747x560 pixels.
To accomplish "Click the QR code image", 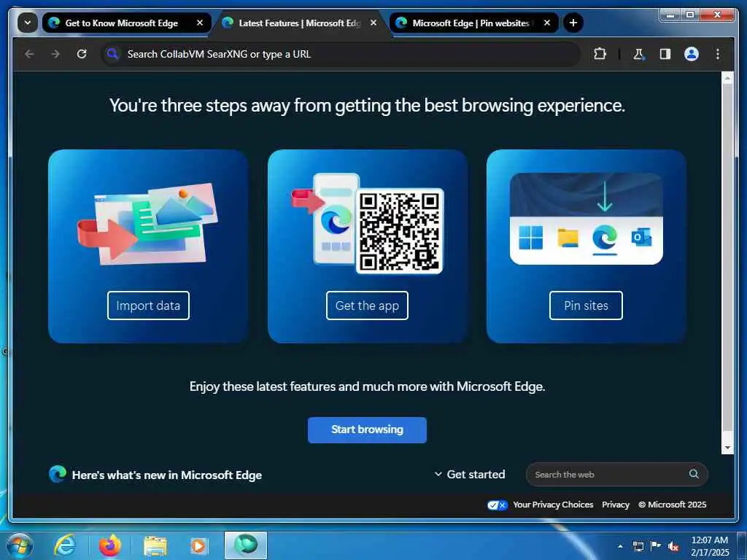I will coord(400,231).
